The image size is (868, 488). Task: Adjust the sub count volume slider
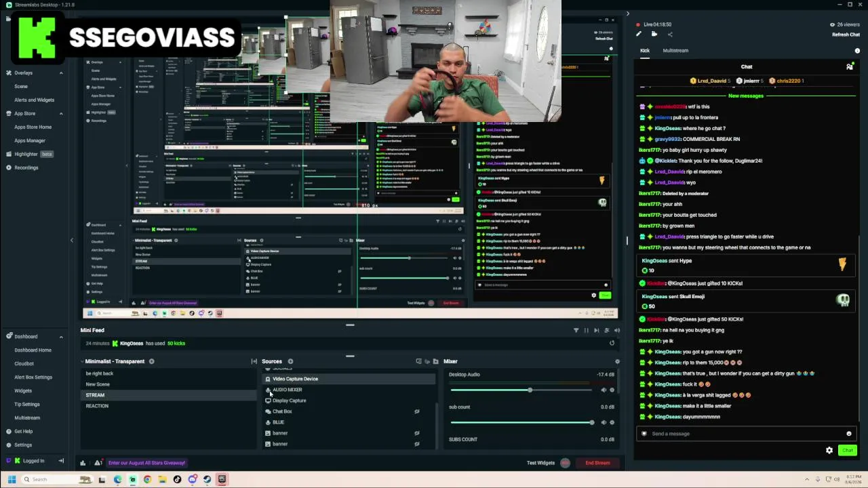(521, 422)
